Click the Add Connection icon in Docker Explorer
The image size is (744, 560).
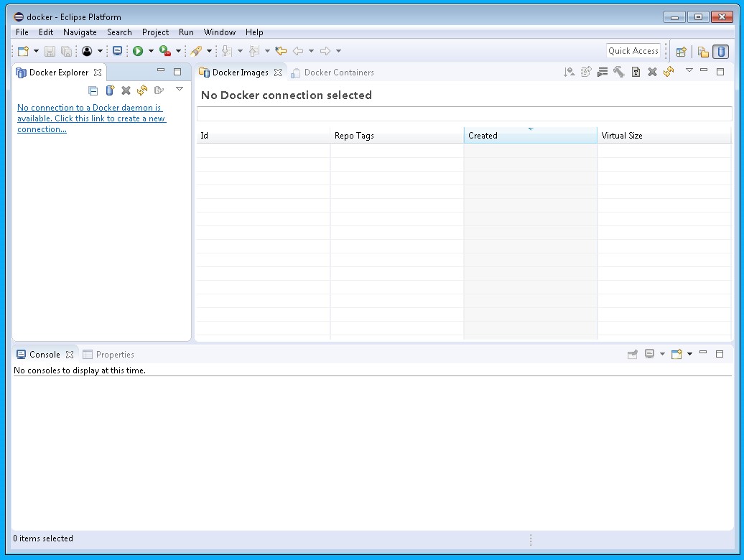(x=110, y=90)
